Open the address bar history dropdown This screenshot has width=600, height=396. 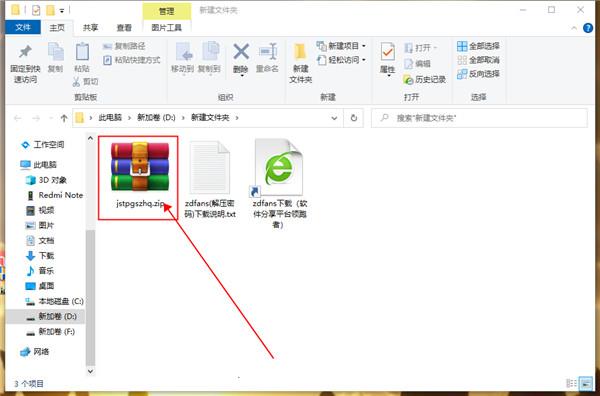[x=334, y=118]
